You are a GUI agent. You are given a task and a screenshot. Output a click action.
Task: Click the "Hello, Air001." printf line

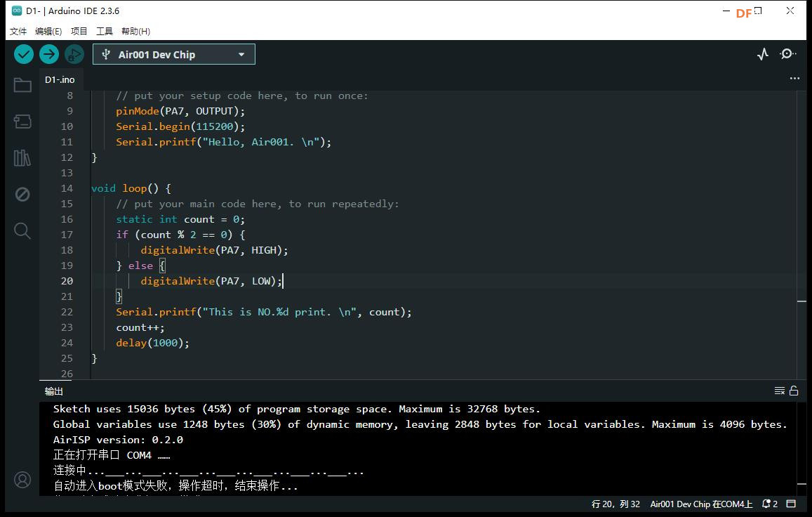point(224,142)
